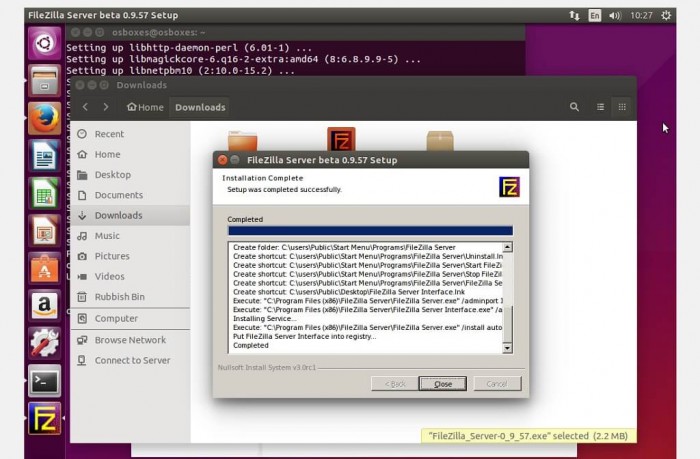Screen dimensions: 700x459
Task: Click the "Nullsoft Install System v3.0rc1" label
Action: pyautogui.click(x=267, y=367)
